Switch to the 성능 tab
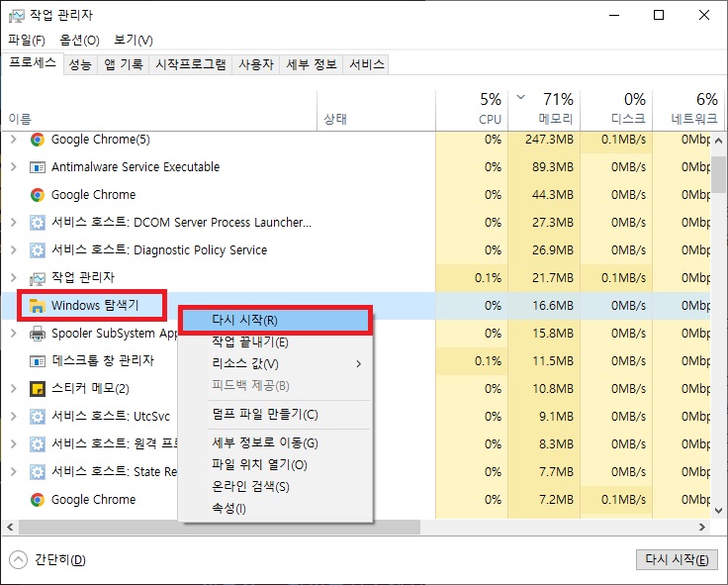 click(x=80, y=64)
